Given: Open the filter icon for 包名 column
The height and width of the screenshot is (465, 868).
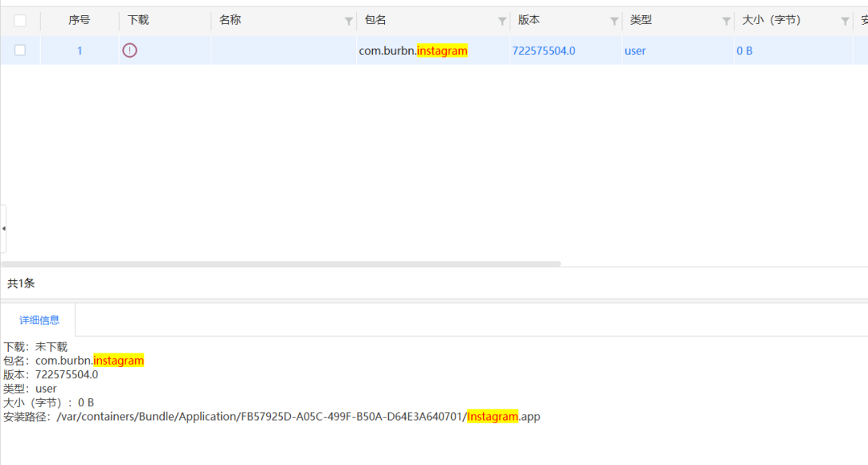Looking at the screenshot, I should (502, 21).
